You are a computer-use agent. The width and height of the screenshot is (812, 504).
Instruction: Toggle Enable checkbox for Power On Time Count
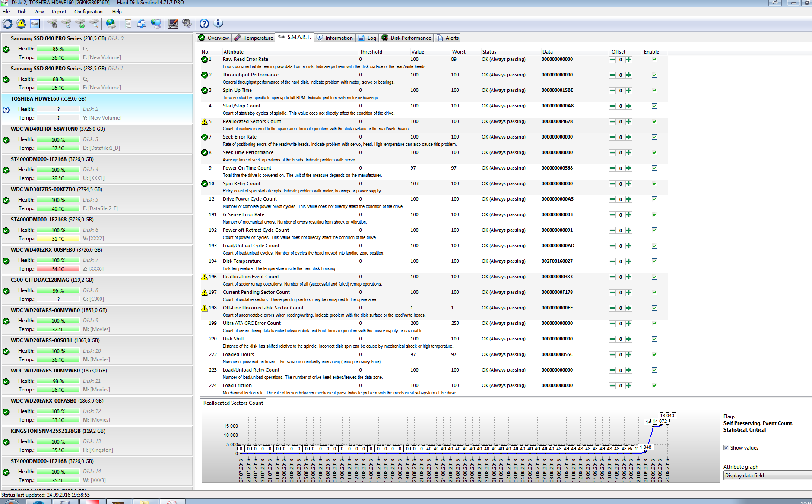point(654,168)
